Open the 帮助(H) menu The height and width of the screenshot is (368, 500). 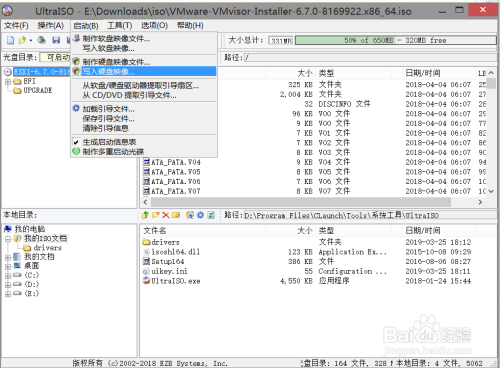coord(190,25)
